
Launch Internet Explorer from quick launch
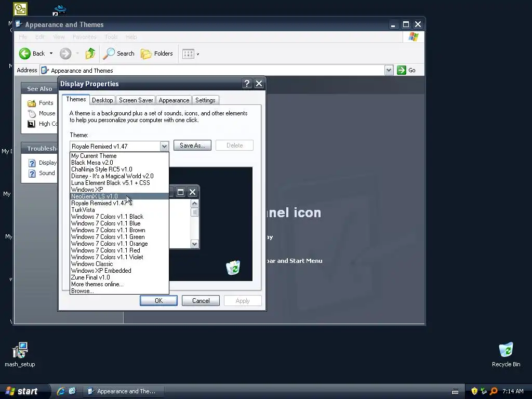(61, 391)
